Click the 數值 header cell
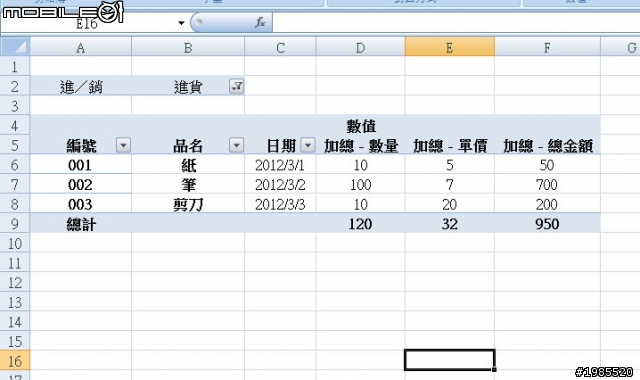The height and width of the screenshot is (380, 640). click(x=360, y=125)
